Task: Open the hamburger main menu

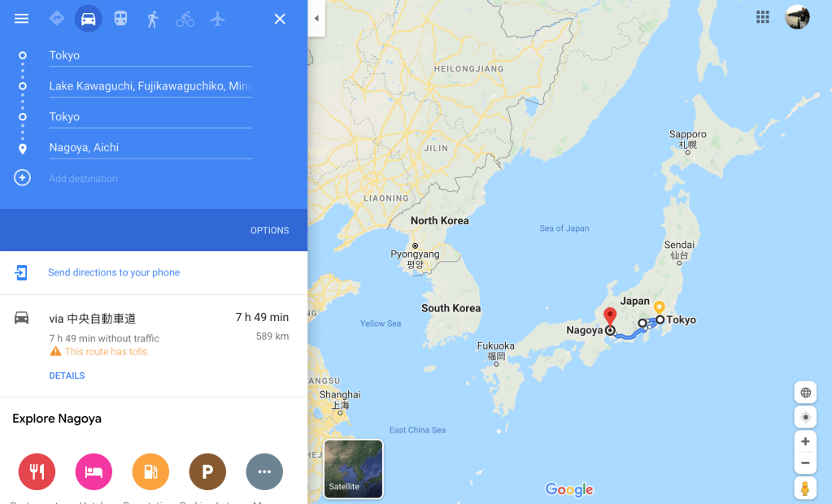Action: [21, 19]
